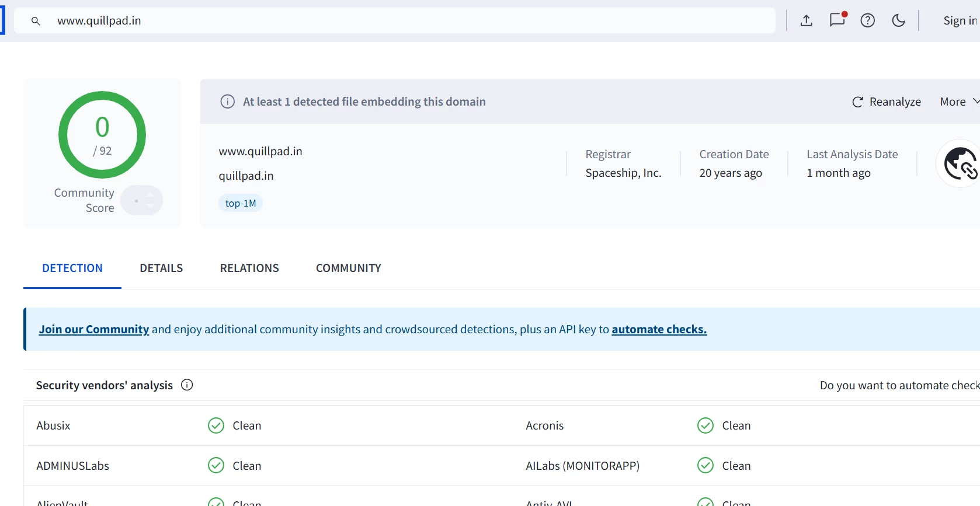Click the Reanalyze button
Image resolution: width=980 pixels, height=506 pixels.
tap(887, 102)
